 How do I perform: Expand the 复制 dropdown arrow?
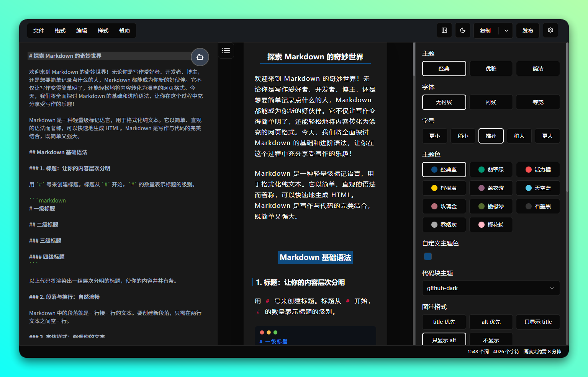click(x=506, y=31)
